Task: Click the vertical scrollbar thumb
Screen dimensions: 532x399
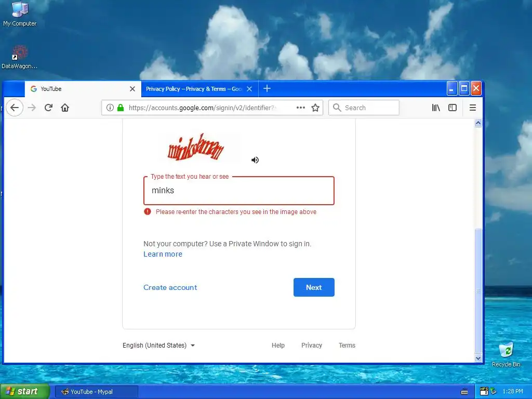Action: 478,291
